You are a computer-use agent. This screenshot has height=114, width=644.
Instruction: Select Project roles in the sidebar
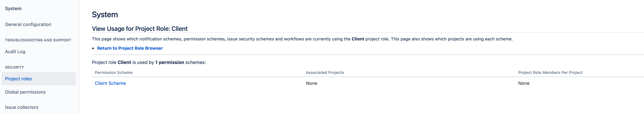pyautogui.click(x=39, y=79)
